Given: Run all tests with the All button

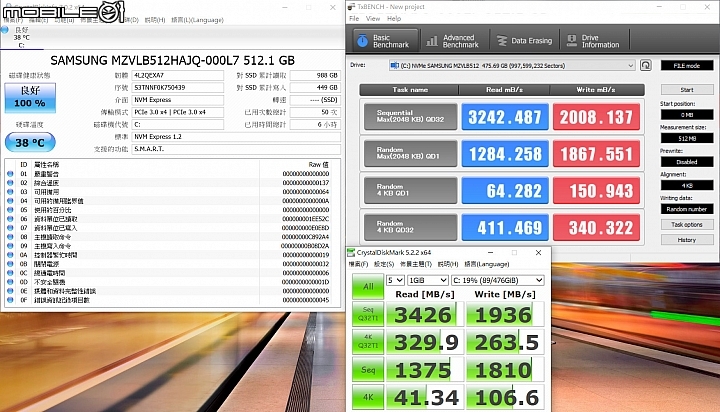Looking at the screenshot, I should tap(368, 286).
